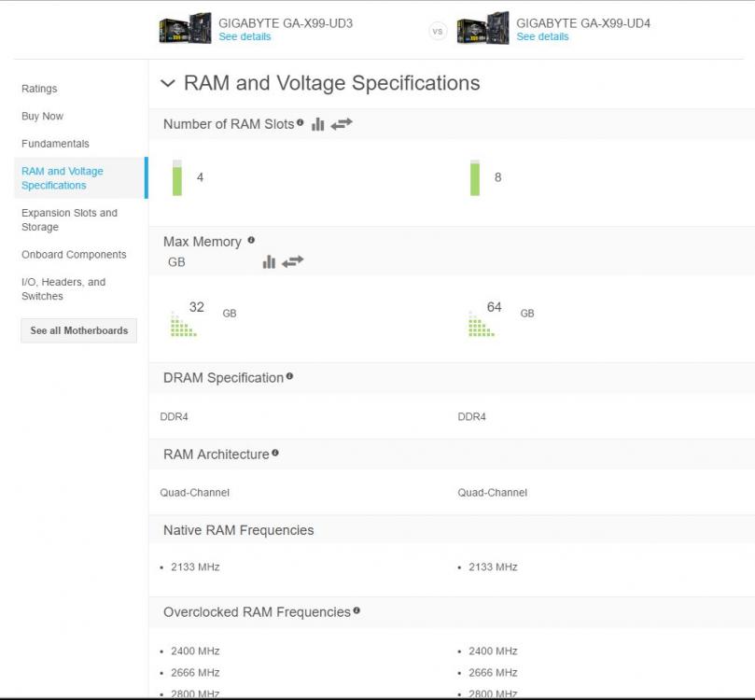Click the swap arrows next to Number of RAM Slots

pos(342,124)
